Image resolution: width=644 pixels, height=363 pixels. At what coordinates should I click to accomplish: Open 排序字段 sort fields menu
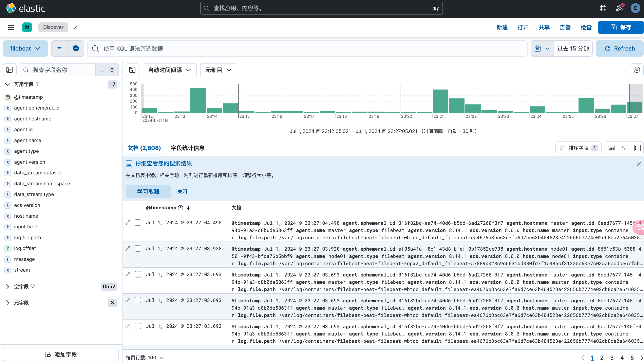(x=578, y=148)
